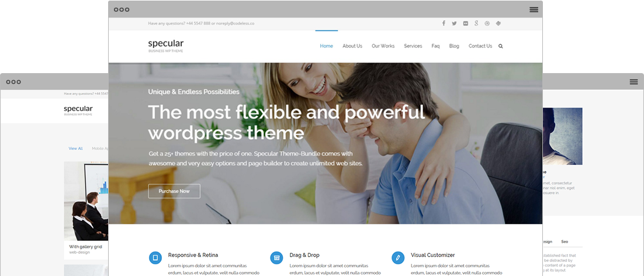644x276 pixels.
Task: Click the search magnifier in navigation
Action: coord(501,46)
